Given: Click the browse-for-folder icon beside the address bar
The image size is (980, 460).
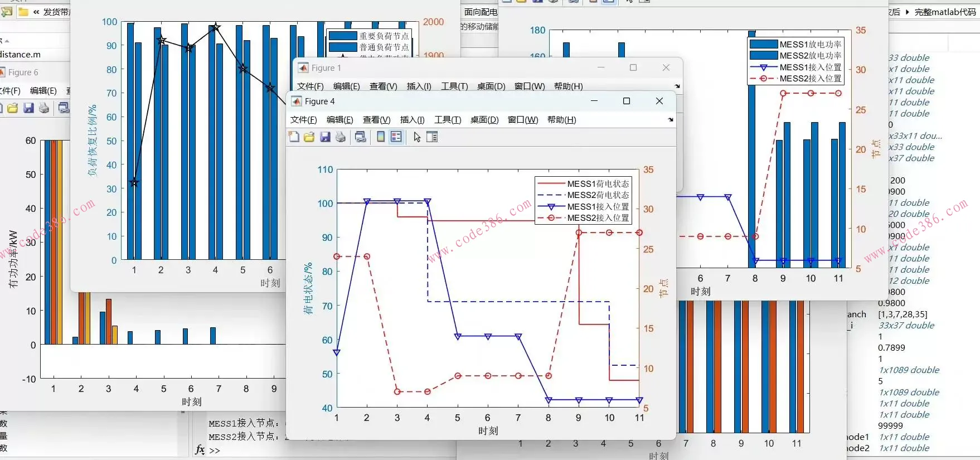Looking at the screenshot, I should (7, 12).
